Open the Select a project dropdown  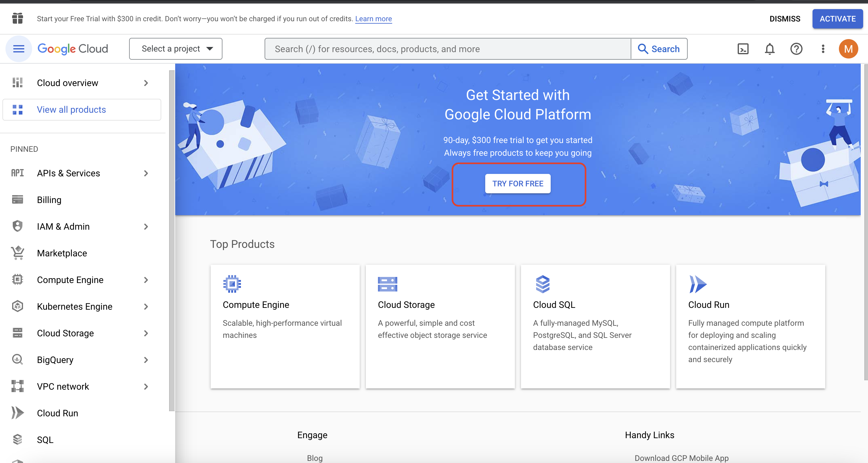pos(175,49)
